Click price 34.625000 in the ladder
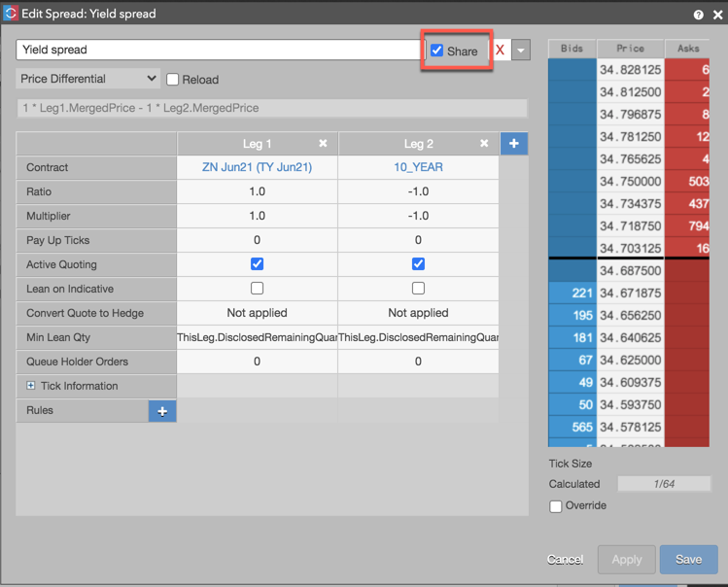Screen dimensions: 728x587 pos(631,360)
